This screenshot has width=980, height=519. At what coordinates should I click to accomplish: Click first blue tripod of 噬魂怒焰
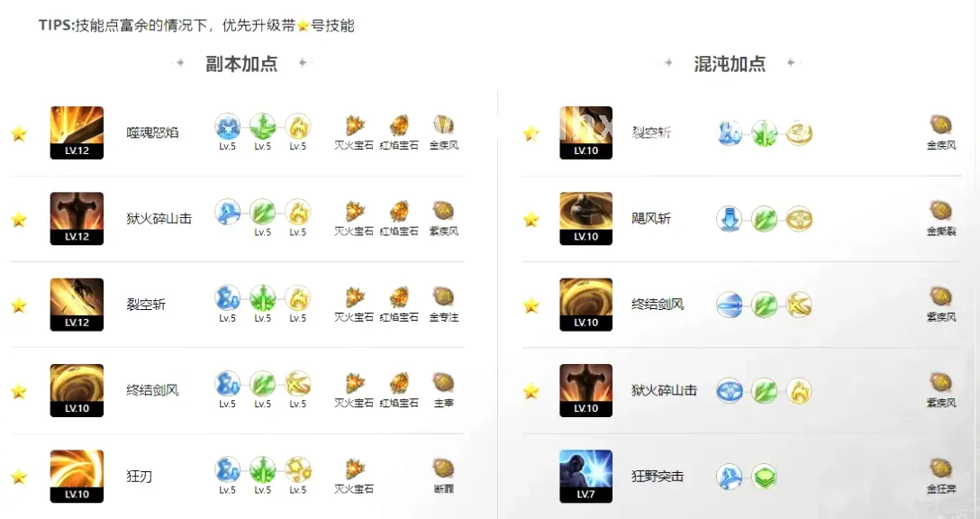(x=228, y=126)
